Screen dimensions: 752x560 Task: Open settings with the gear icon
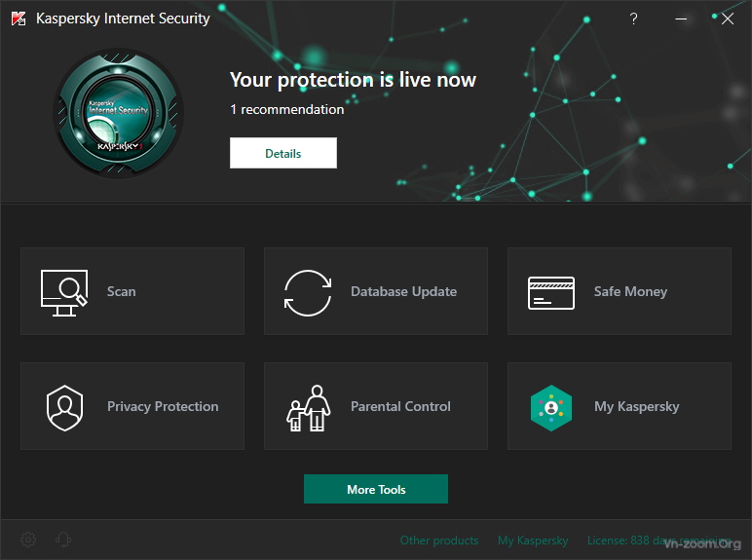[28, 540]
